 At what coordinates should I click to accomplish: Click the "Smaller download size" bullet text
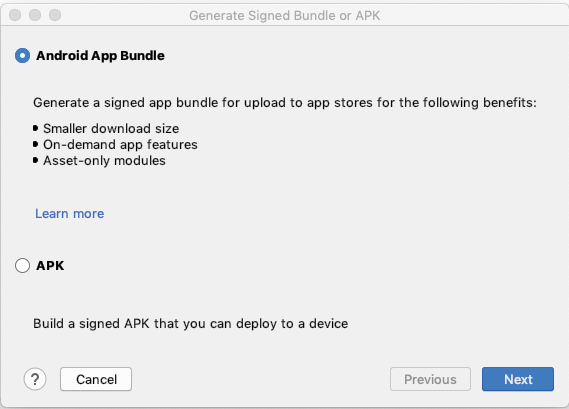tap(111, 128)
